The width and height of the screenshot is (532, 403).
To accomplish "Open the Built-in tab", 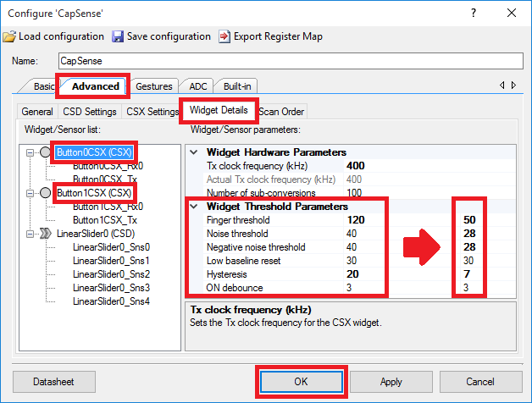I will 237,86.
